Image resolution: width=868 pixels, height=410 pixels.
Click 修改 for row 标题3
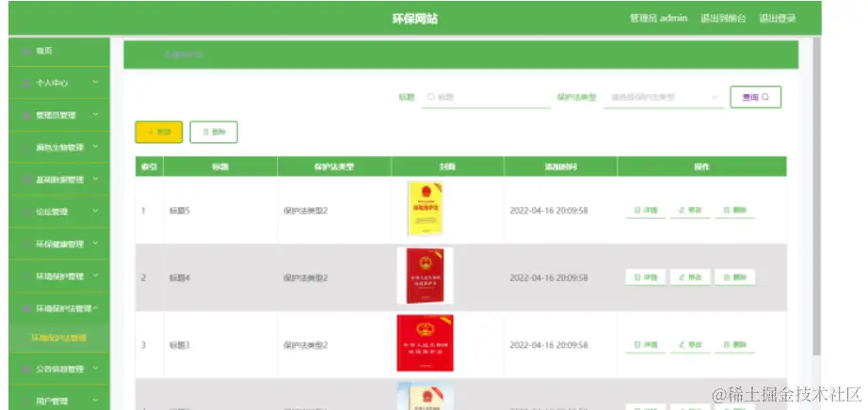pyautogui.click(x=690, y=345)
